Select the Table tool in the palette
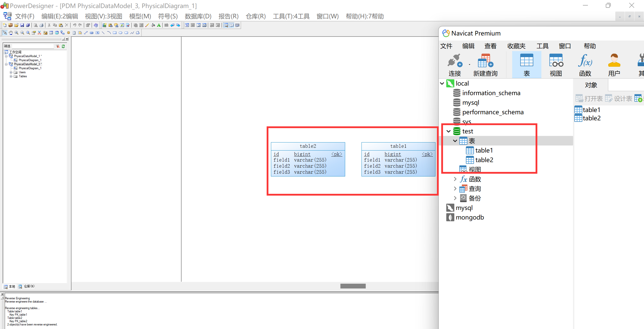The image size is (644, 329). (51, 33)
